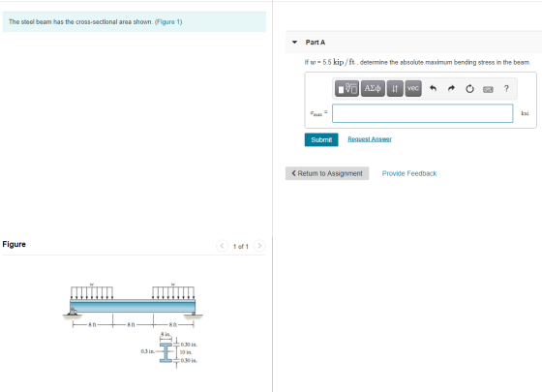Image resolution: width=542 pixels, height=392 pixels.
Task: Submit the answer
Action: [321, 139]
